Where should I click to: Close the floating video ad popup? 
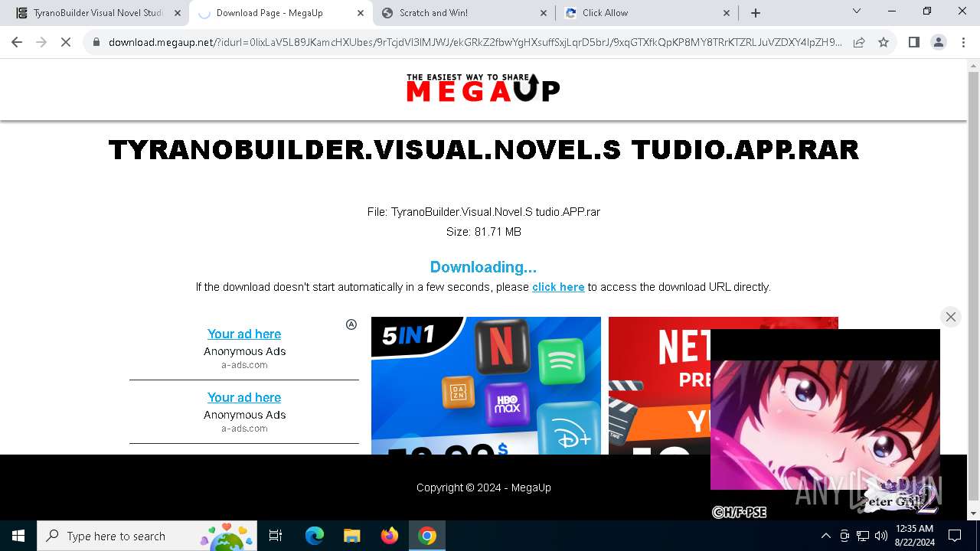pyautogui.click(x=951, y=317)
